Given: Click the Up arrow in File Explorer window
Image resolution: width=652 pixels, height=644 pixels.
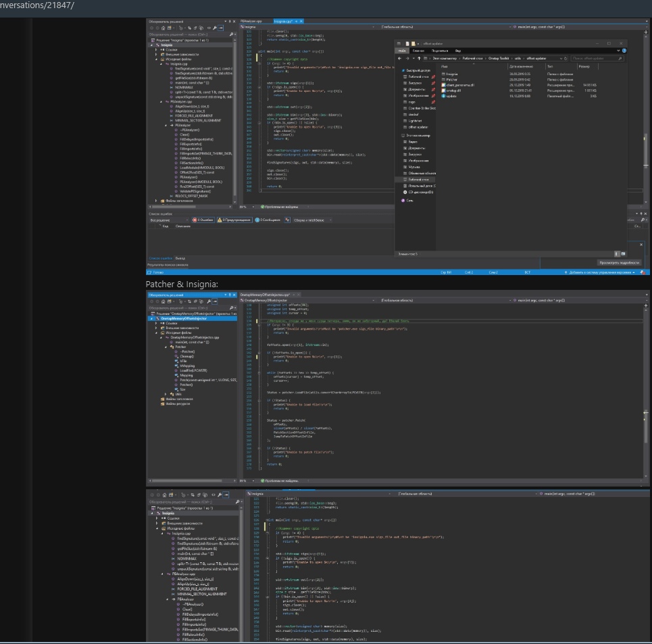Looking at the screenshot, I should point(419,59).
